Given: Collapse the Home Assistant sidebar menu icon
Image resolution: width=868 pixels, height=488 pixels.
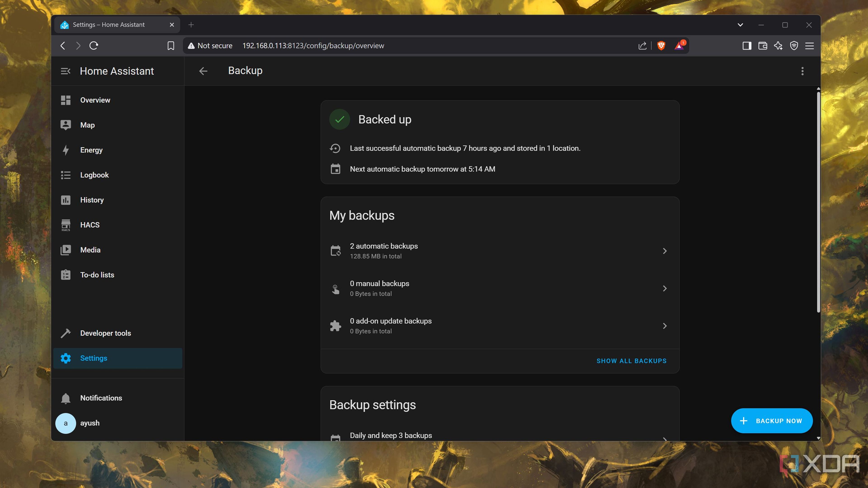Looking at the screenshot, I should tap(65, 71).
